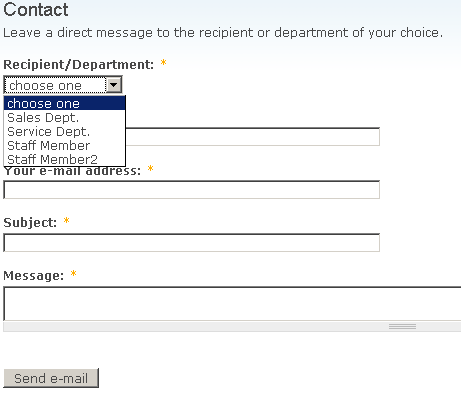Focus the input field partly hidden behind the dropdown

coord(252,137)
